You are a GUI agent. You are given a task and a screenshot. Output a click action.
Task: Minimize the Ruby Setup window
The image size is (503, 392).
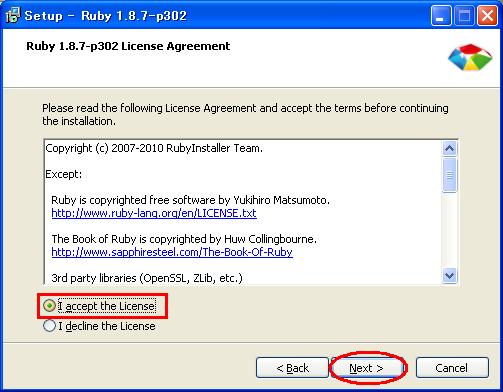pyautogui.click(x=440, y=16)
